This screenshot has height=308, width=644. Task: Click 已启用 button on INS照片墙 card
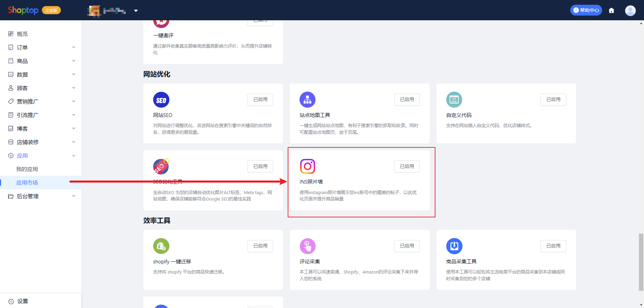407,166
